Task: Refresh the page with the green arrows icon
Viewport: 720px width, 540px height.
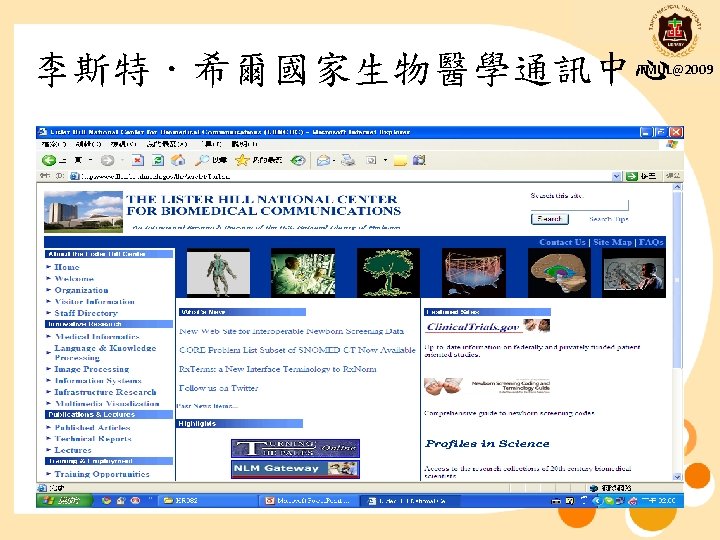Action: coord(158,160)
